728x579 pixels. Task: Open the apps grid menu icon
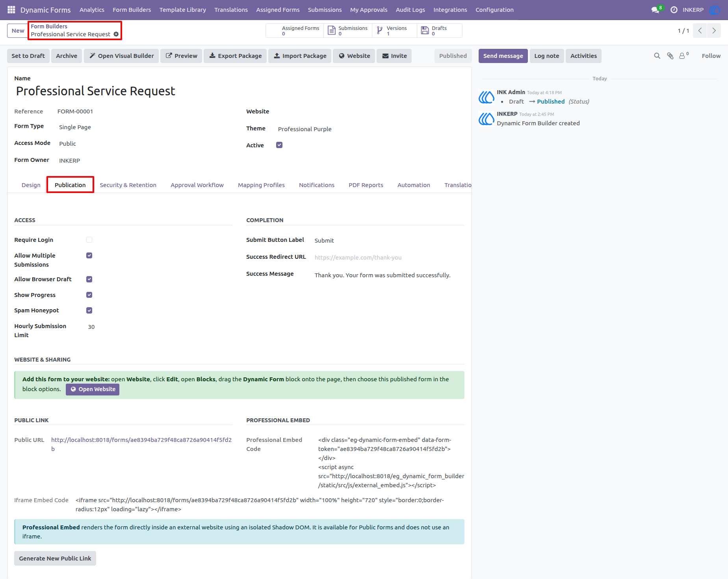[11, 9]
